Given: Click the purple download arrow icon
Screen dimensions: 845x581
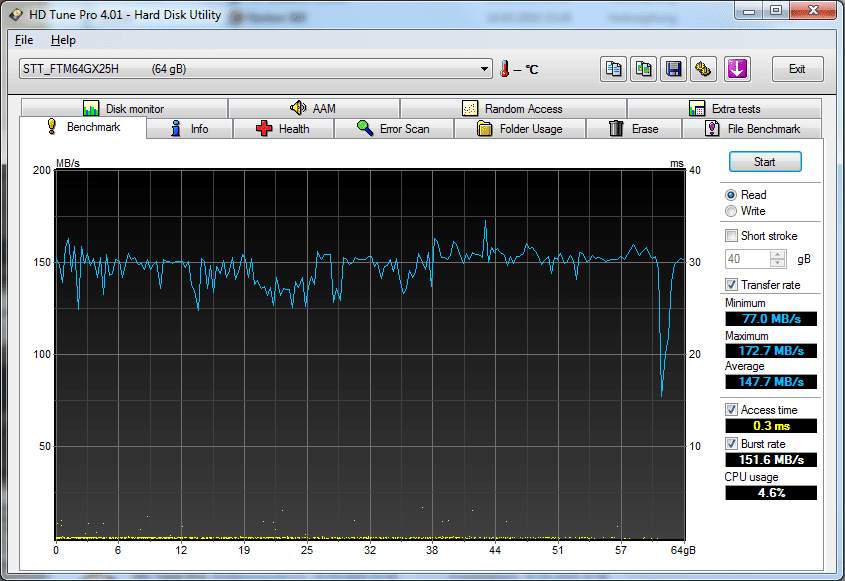Looking at the screenshot, I should pos(737,69).
